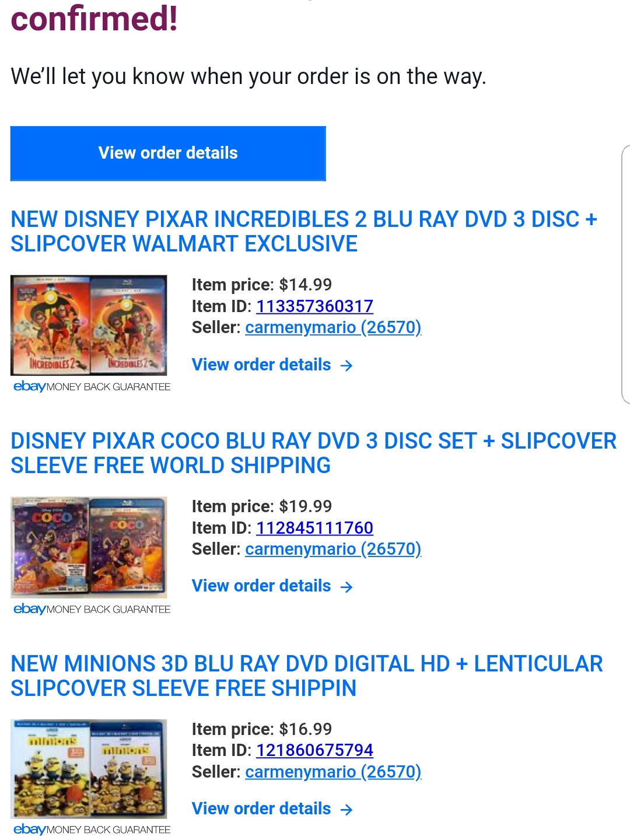Open Item ID 121860675794 link
This screenshot has height=840, width=630.
pos(314,751)
